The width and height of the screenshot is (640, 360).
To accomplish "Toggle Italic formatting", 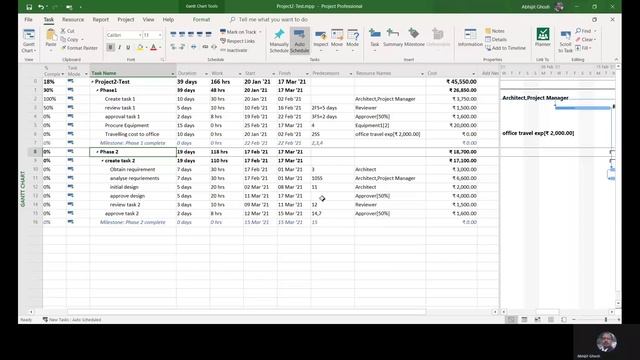I will point(119,48).
